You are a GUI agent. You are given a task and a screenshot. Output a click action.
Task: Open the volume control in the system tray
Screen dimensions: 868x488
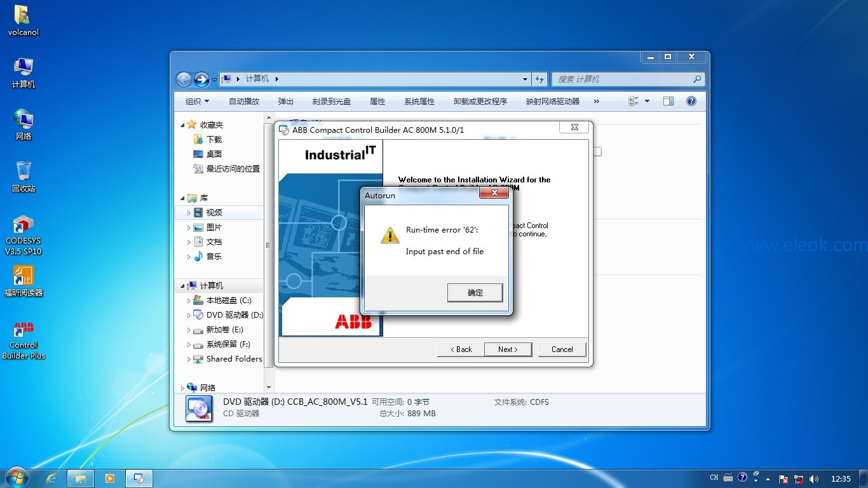pyautogui.click(x=814, y=478)
